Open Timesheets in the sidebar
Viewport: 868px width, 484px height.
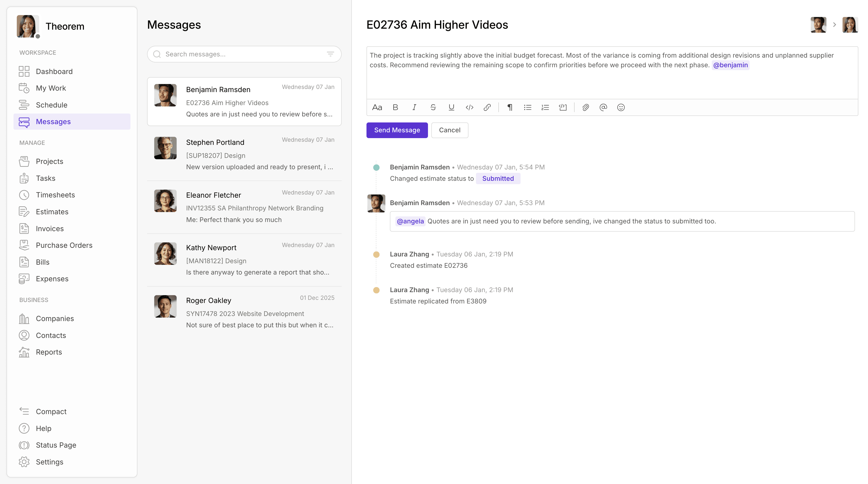[x=55, y=195]
